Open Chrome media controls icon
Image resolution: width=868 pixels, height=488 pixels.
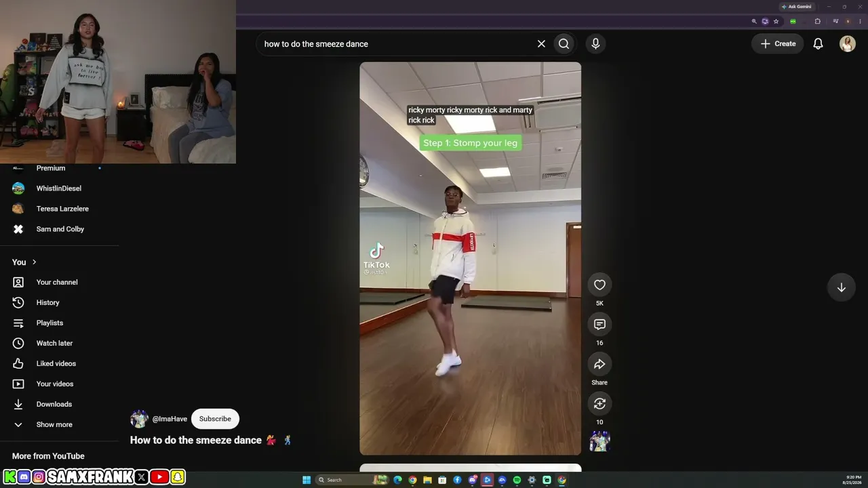tap(835, 21)
